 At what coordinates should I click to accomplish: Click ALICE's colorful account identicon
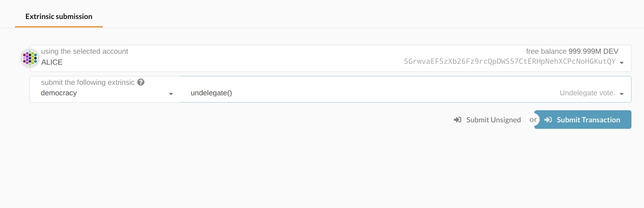tap(30, 58)
